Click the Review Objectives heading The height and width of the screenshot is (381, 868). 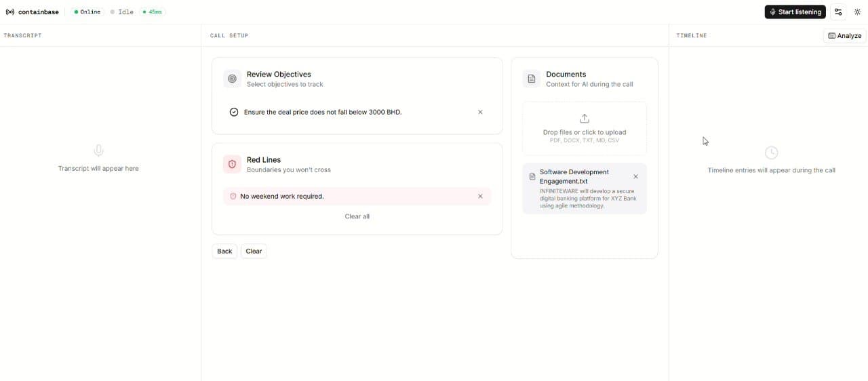(279, 74)
